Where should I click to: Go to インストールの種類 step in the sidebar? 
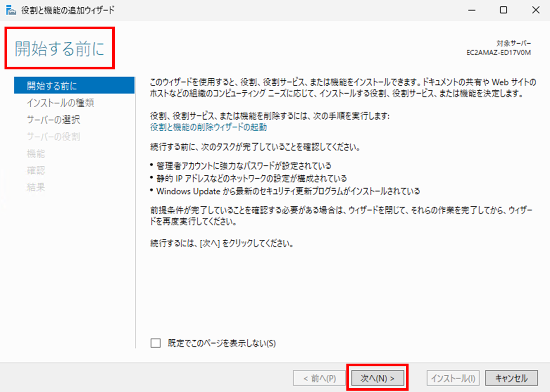coord(60,103)
